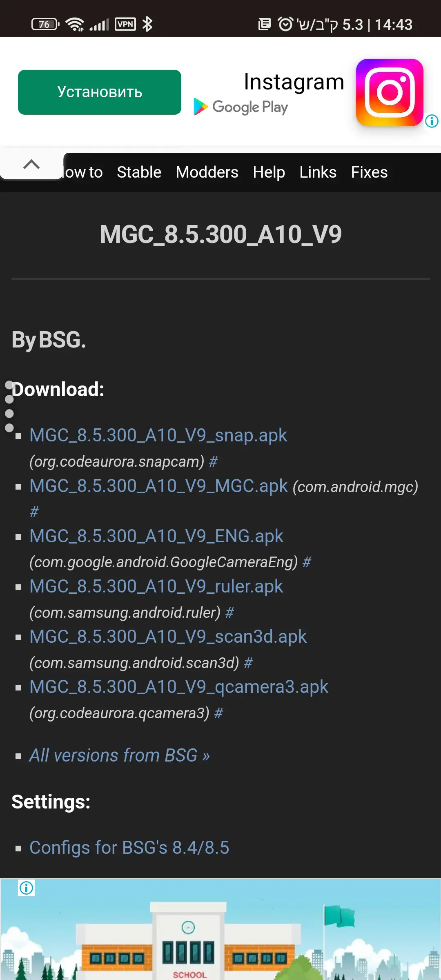Tap the school building ad banner
Screen dimensions: 441x980
point(220,935)
